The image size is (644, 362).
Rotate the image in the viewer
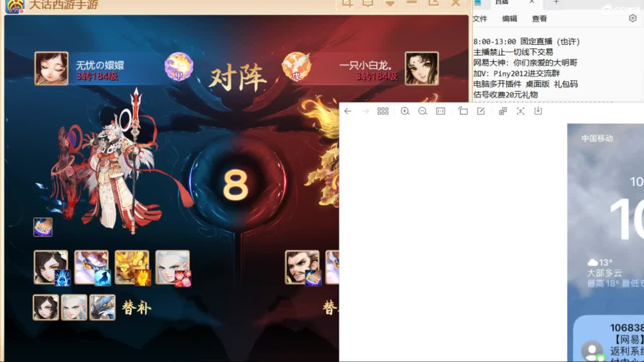[x=463, y=111]
